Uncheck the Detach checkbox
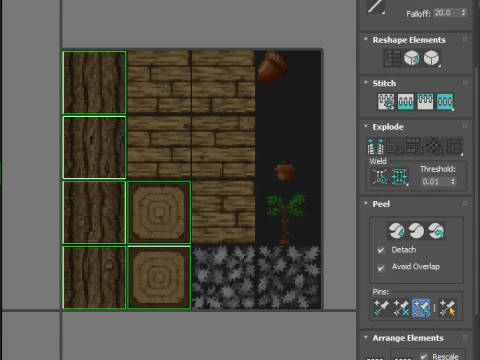Screen dimensions: 480x360 coord(381,250)
